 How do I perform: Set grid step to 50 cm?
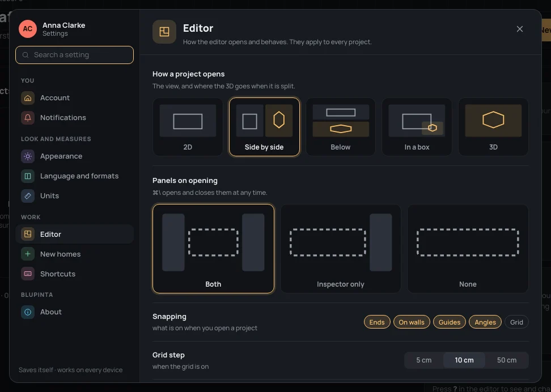(x=507, y=360)
